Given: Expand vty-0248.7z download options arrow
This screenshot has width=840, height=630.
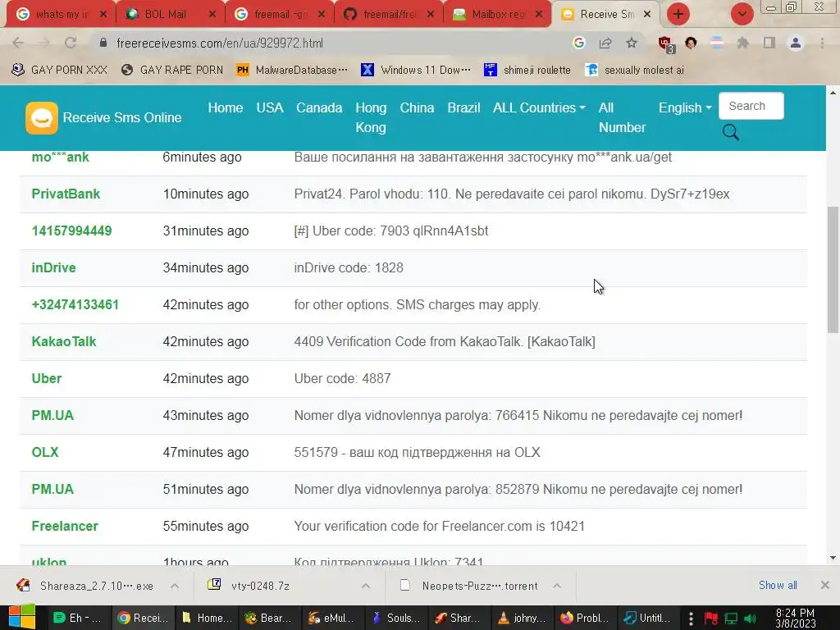Looking at the screenshot, I should point(366,586).
